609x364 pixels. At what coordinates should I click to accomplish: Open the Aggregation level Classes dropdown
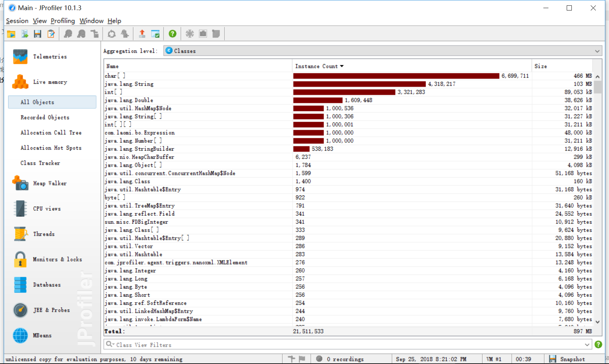point(383,51)
